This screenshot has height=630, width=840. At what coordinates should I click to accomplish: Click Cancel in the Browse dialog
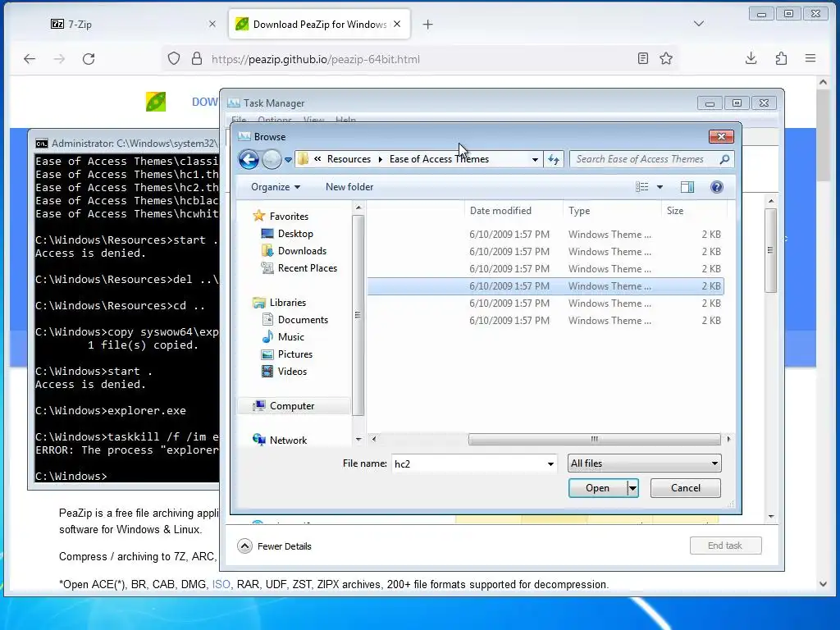[x=685, y=488]
